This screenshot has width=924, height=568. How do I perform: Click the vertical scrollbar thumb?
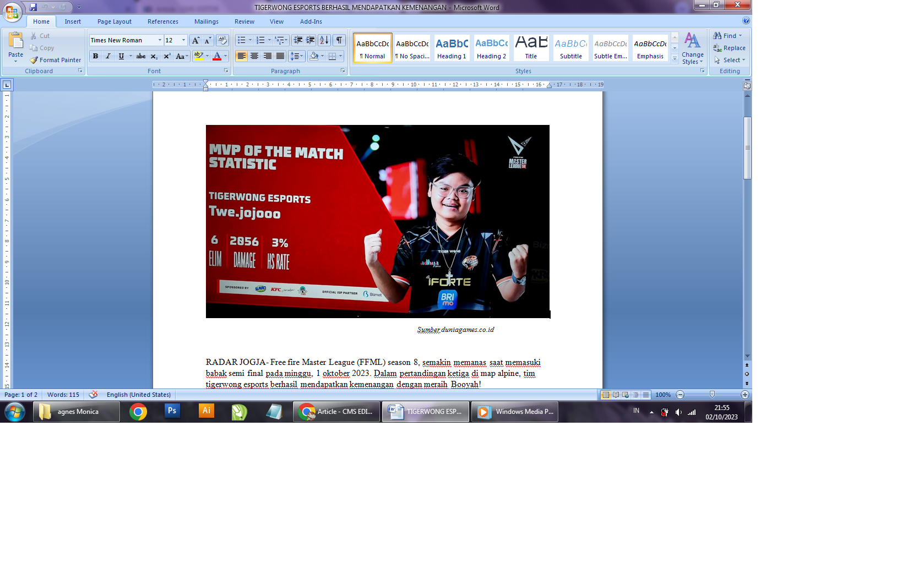click(747, 148)
